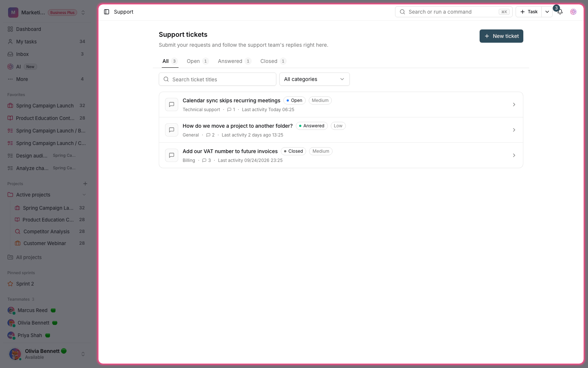Switch to the Answered tickets tab
The width and height of the screenshot is (588, 368).
234,61
